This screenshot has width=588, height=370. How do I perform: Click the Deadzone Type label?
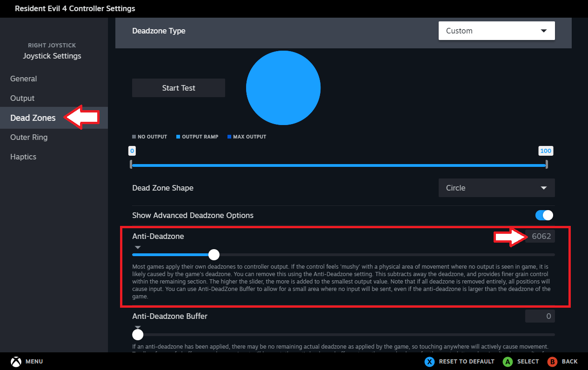[x=159, y=31]
